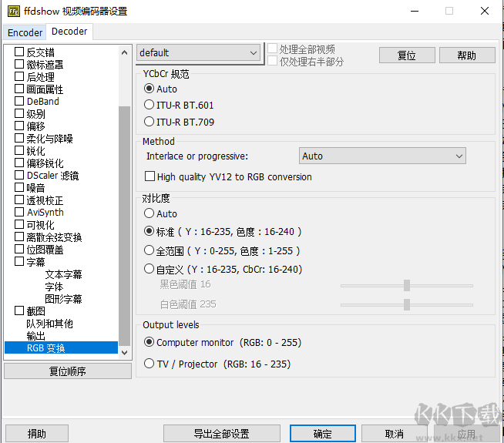Enable the DeBand checkbox
This screenshot has width=504, height=443.
pyautogui.click(x=19, y=101)
